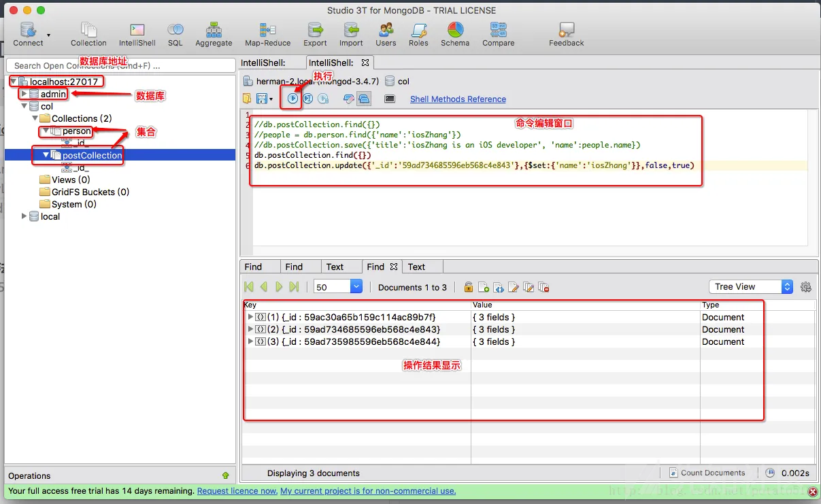Open the Schema explorer

[x=455, y=34]
